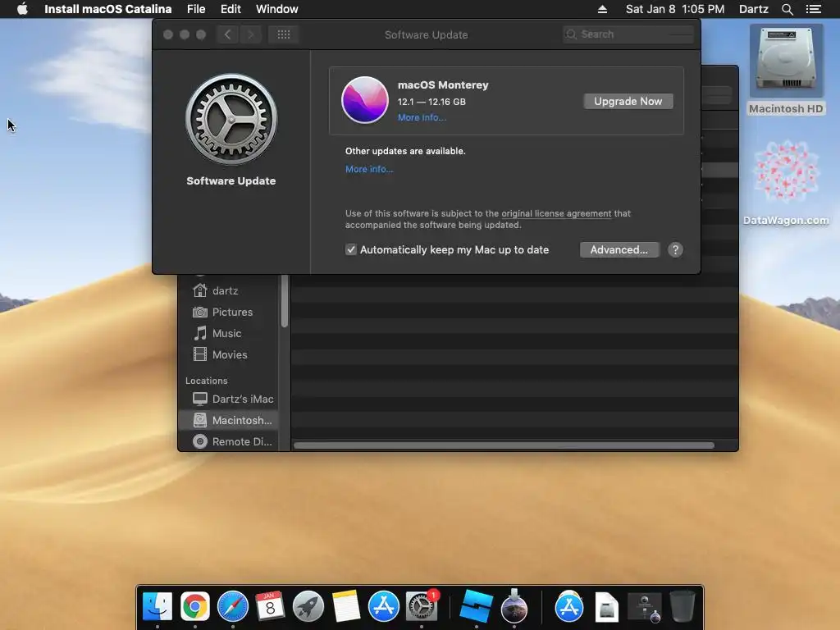Focus the Software Update search field
This screenshot has width=840, height=630.
pos(628,34)
